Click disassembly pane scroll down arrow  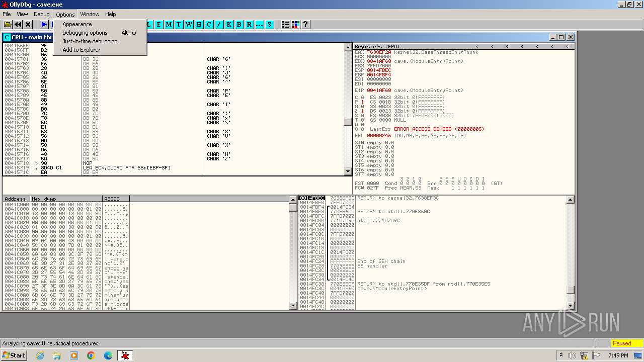[348, 171]
